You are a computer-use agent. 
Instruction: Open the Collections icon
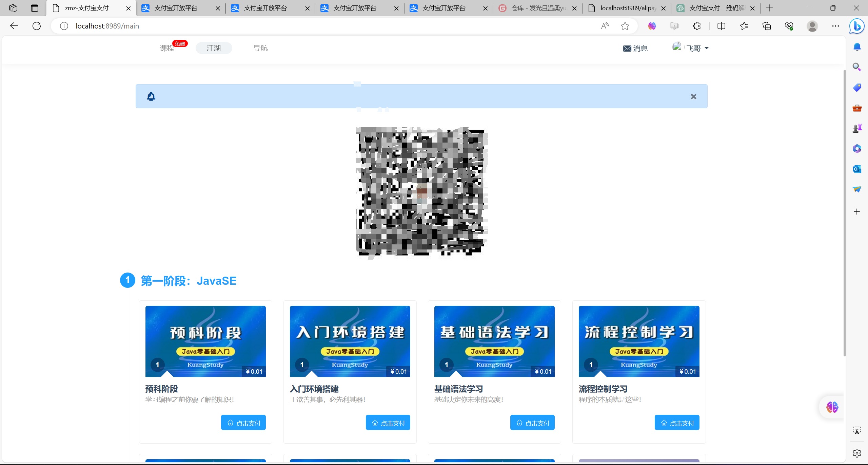pyautogui.click(x=767, y=26)
